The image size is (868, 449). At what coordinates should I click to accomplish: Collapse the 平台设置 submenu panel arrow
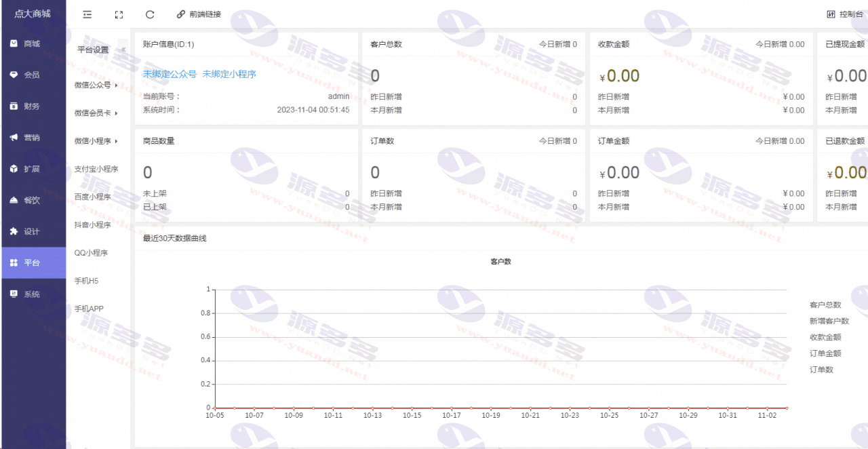coord(123,50)
